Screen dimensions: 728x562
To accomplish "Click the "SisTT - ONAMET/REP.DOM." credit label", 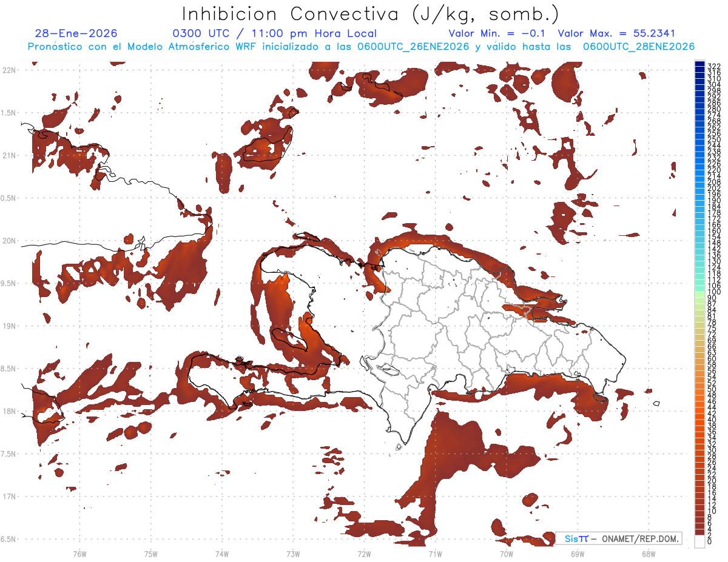I will coord(620,538).
